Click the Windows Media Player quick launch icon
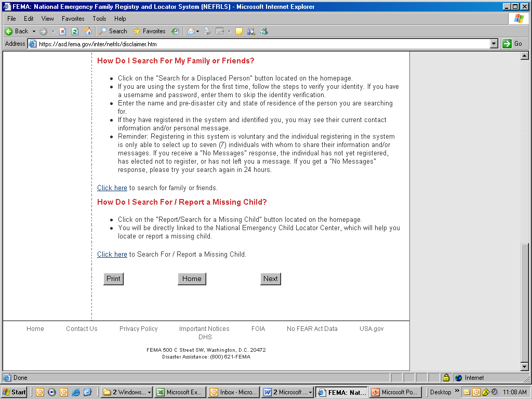 tap(51, 392)
